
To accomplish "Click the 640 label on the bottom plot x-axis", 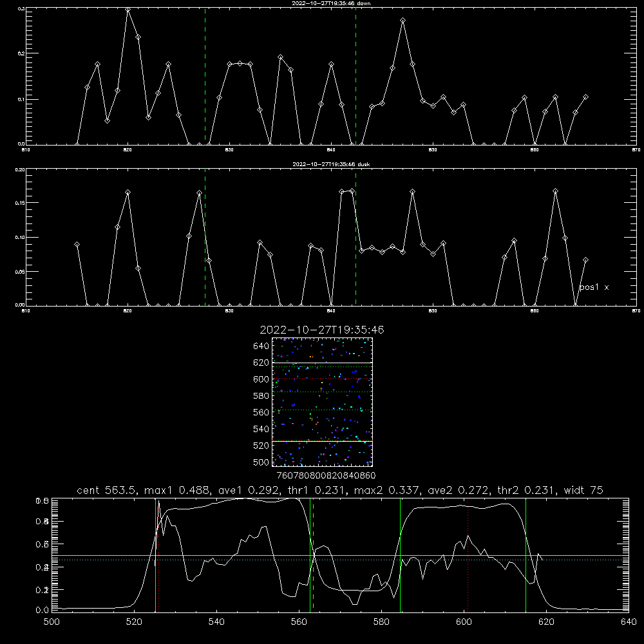I will coord(629,622).
